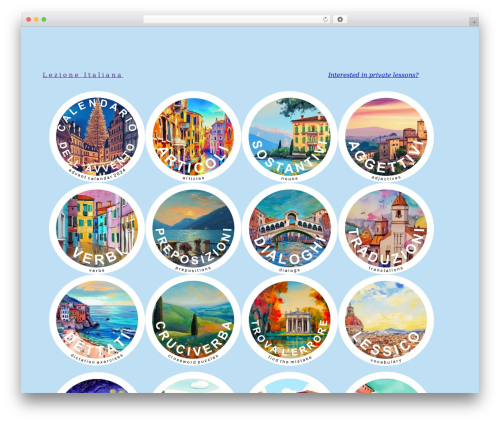Reload the page with the refresh icon
The height and width of the screenshot is (423, 500).
tap(325, 19)
